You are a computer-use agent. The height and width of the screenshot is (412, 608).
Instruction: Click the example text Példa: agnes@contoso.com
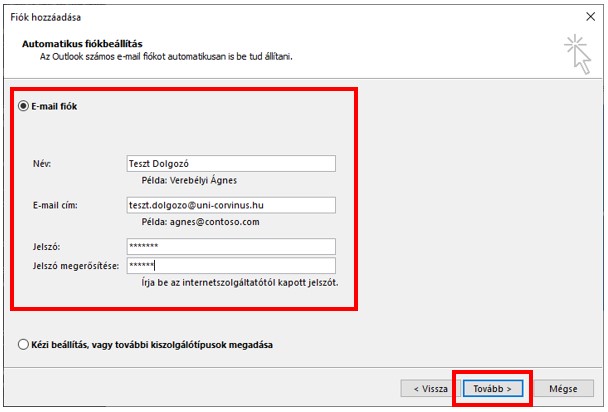pyautogui.click(x=200, y=222)
